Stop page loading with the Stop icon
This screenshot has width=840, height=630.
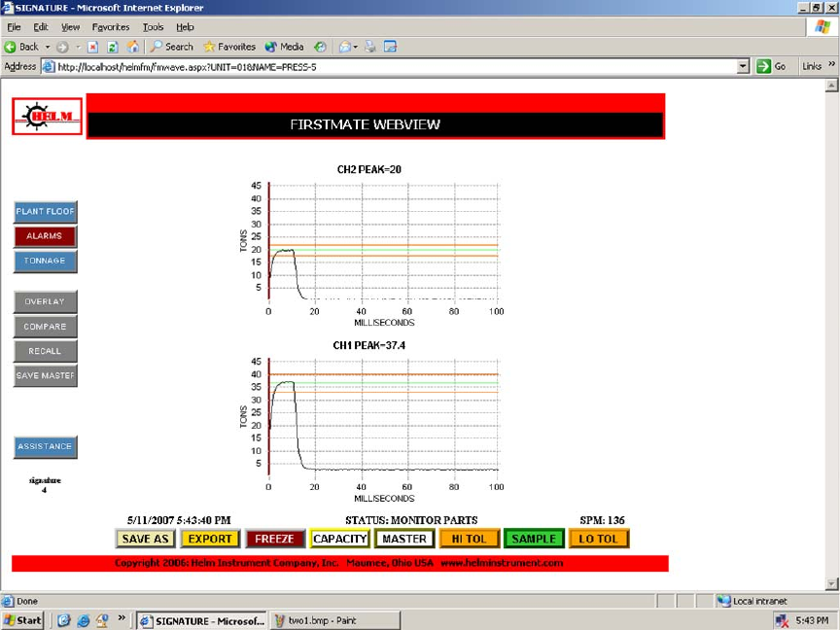coord(92,47)
